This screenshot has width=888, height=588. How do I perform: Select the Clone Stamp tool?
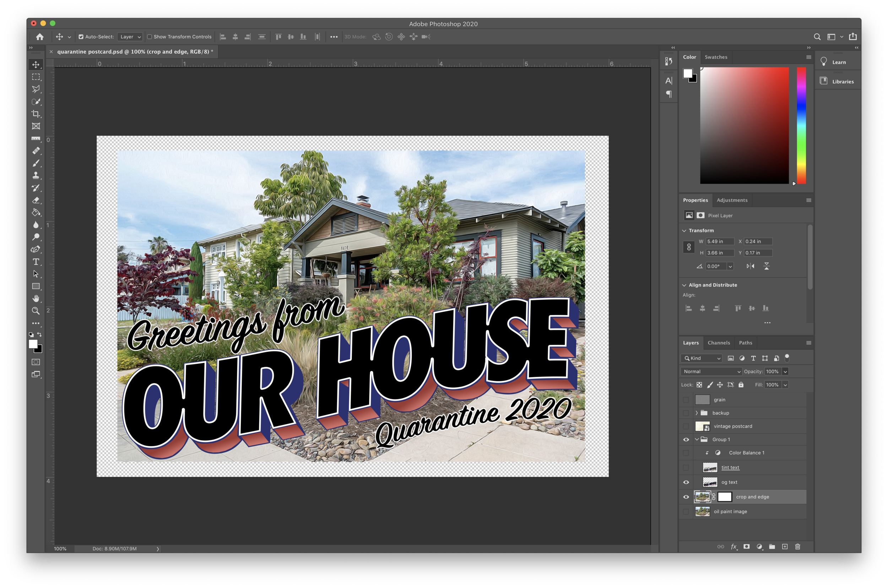[x=36, y=175]
